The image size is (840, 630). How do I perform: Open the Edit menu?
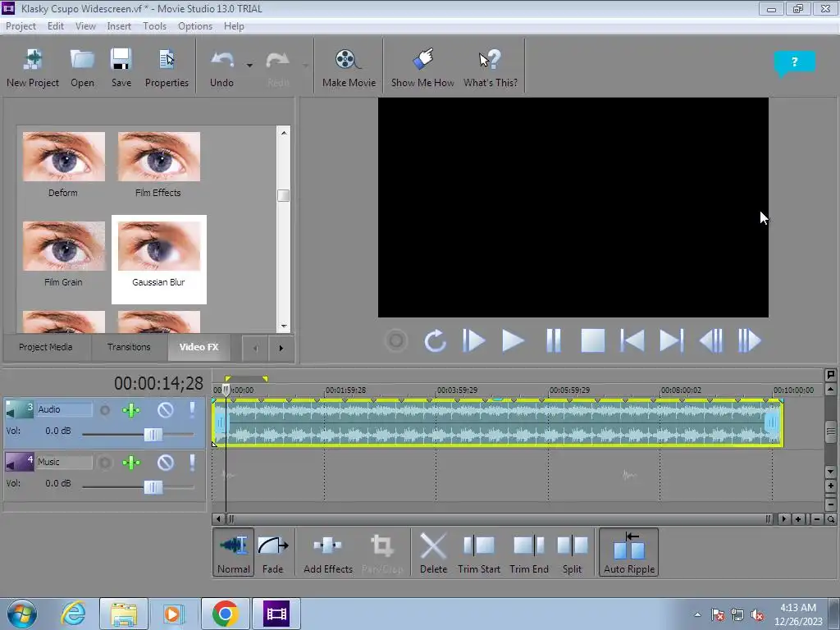click(x=55, y=26)
